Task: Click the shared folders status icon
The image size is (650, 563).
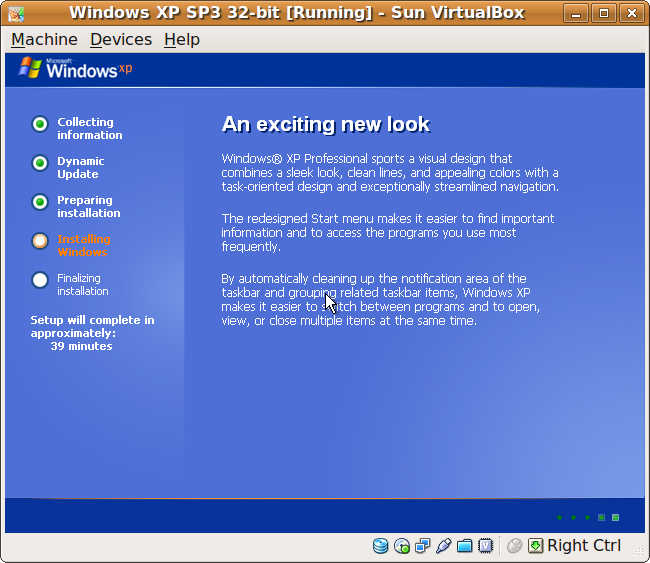Action: tap(464, 546)
